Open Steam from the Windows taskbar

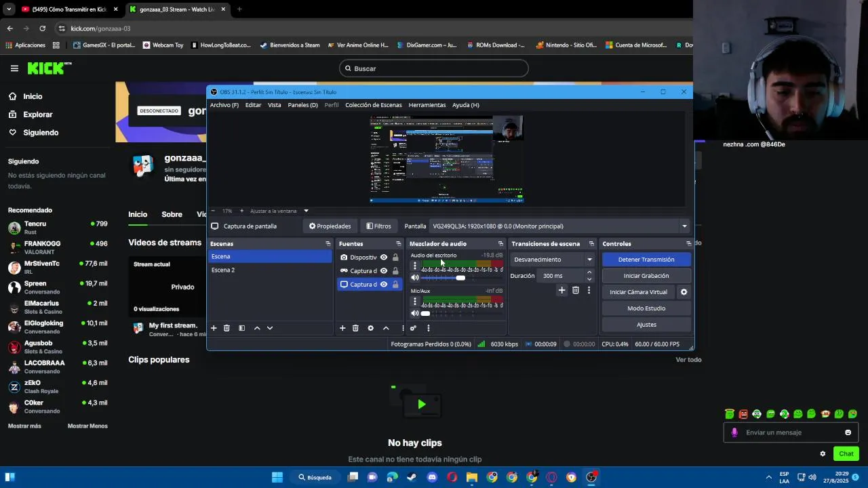click(412, 477)
